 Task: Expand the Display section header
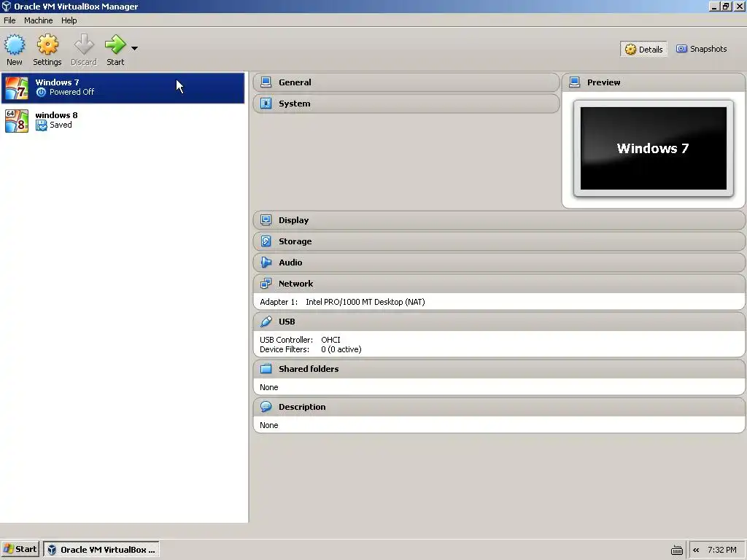(499, 220)
